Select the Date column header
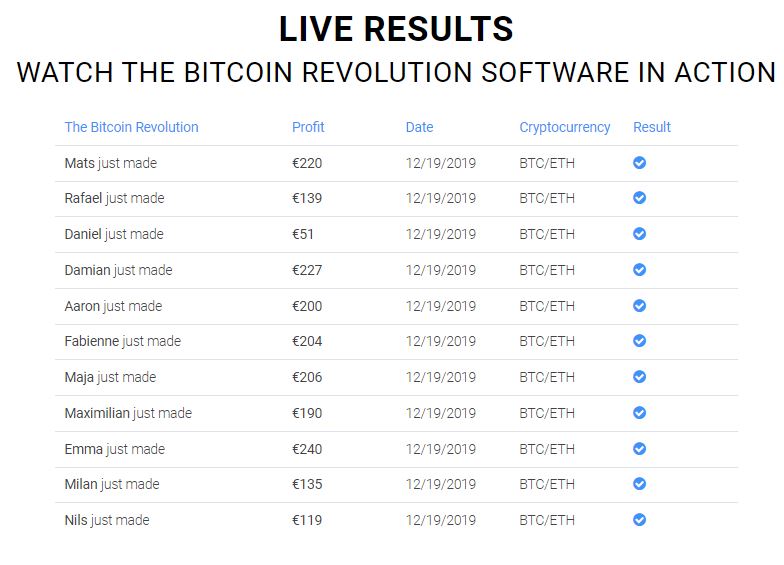The width and height of the screenshot is (784, 565). pyautogui.click(x=419, y=127)
